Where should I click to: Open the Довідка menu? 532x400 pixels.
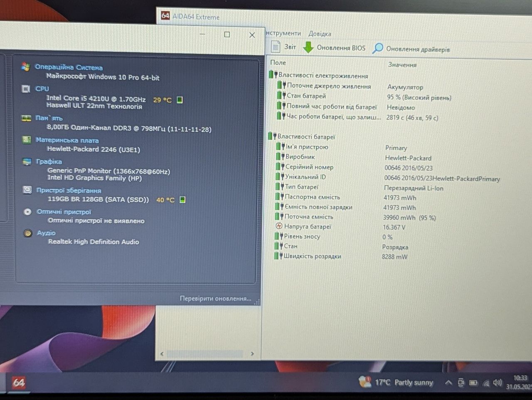pos(320,34)
